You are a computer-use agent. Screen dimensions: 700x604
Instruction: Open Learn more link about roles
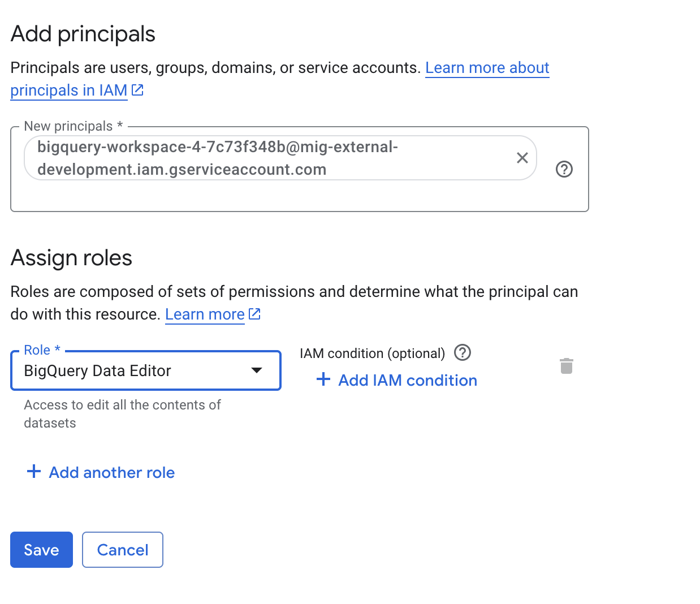[205, 314]
